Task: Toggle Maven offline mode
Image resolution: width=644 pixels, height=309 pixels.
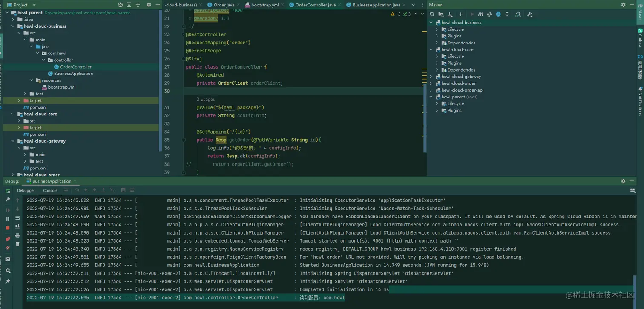Action: 489,14
